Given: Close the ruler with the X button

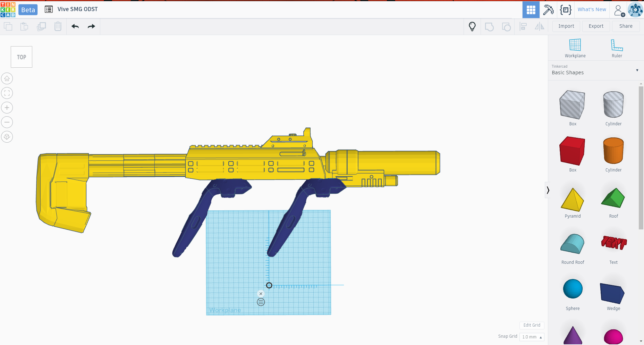Looking at the screenshot, I should coord(261,294).
